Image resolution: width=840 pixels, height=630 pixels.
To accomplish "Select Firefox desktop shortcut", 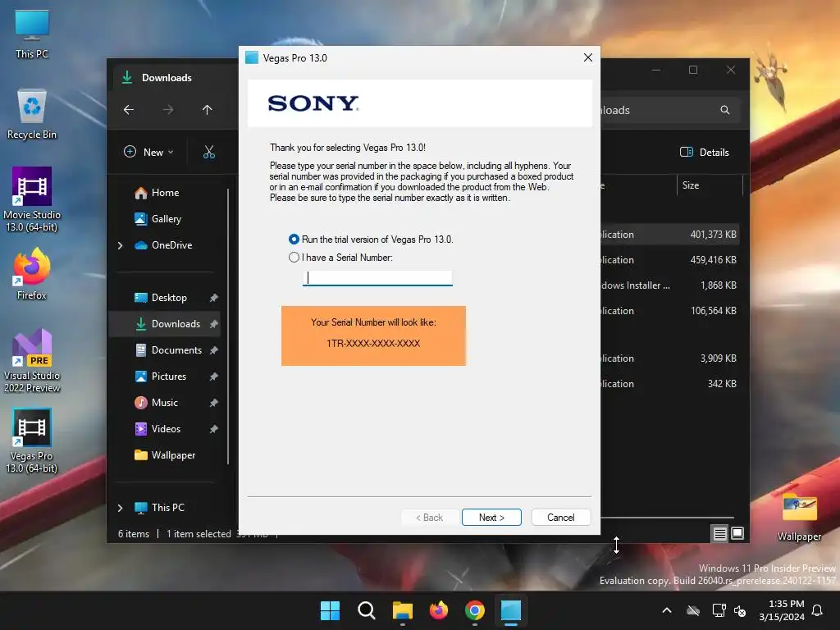I will 32,274.
